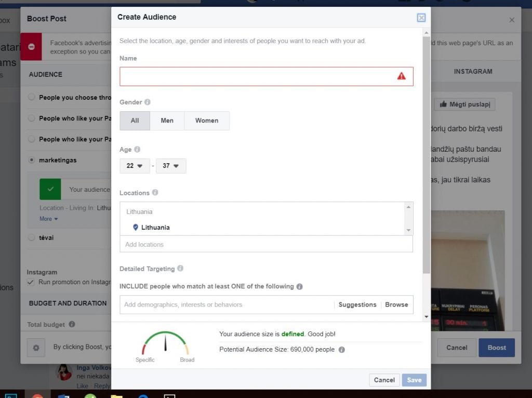
Task: Click info icon beside INCLUDE people heading
Action: pos(299,286)
